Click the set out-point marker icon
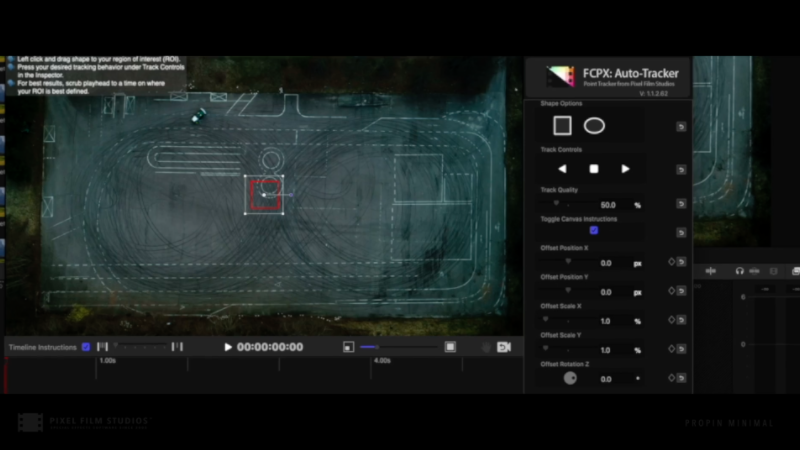 point(177,347)
